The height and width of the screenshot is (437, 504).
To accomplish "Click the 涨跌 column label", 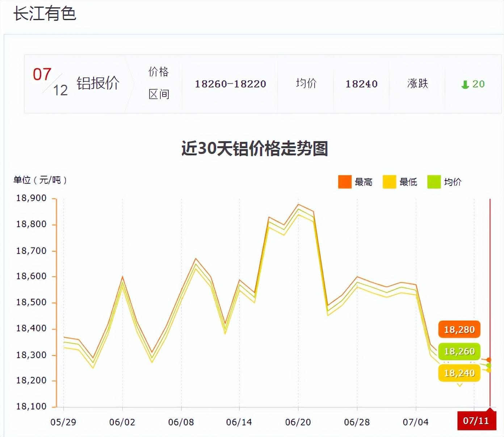I will coord(417,84).
